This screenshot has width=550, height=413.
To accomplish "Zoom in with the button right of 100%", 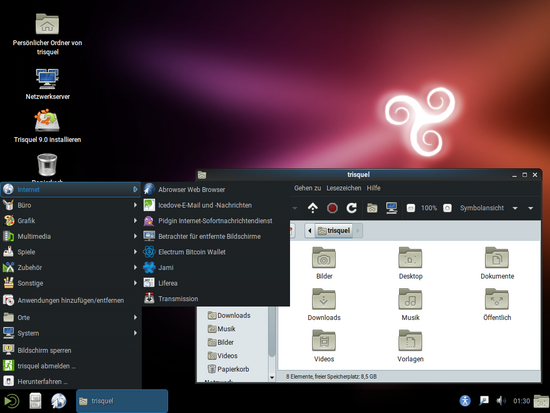I will [x=447, y=208].
